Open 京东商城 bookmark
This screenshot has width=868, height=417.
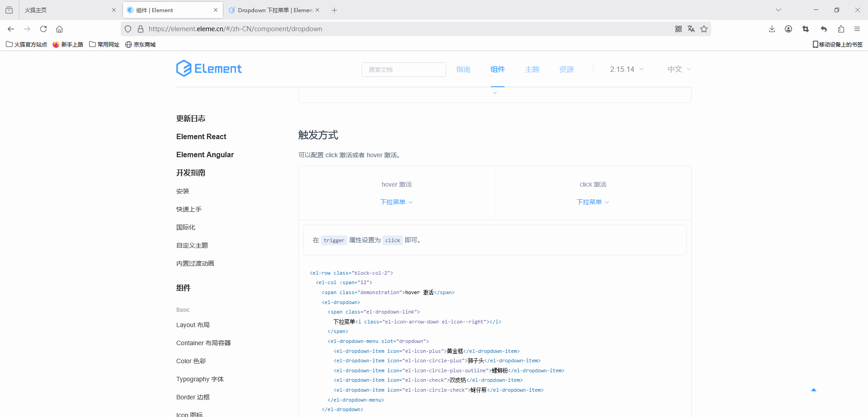[x=141, y=44]
